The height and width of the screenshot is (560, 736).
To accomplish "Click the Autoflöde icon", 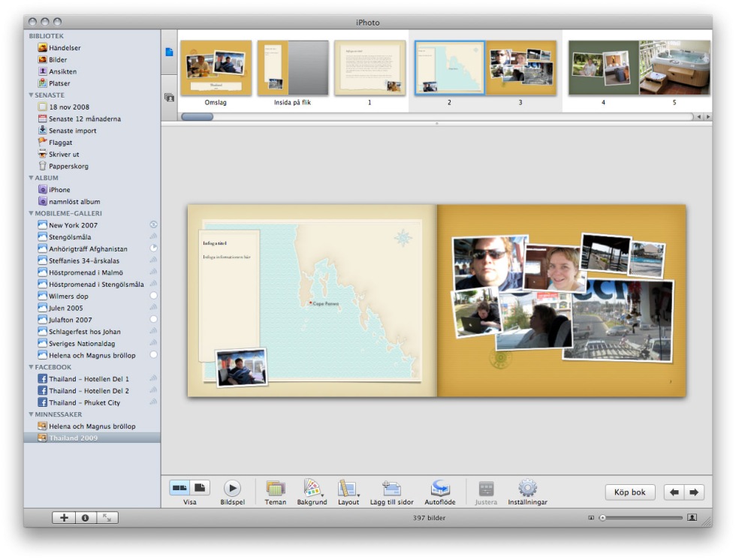I will coord(439,488).
